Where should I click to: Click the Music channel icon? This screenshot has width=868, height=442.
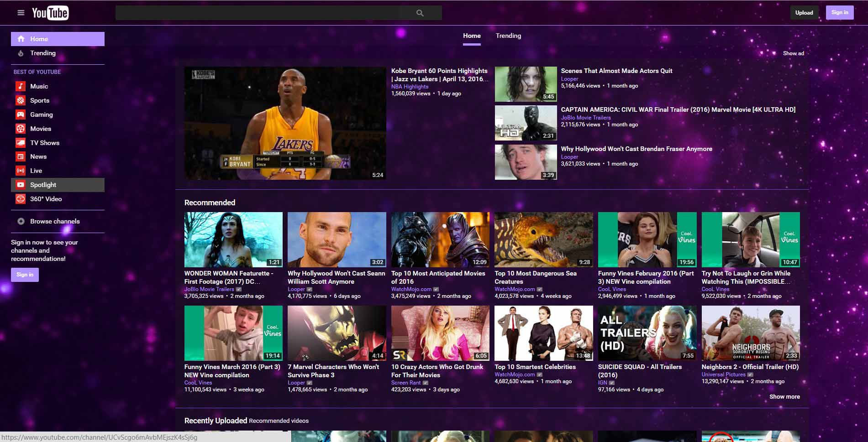(21, 86)
